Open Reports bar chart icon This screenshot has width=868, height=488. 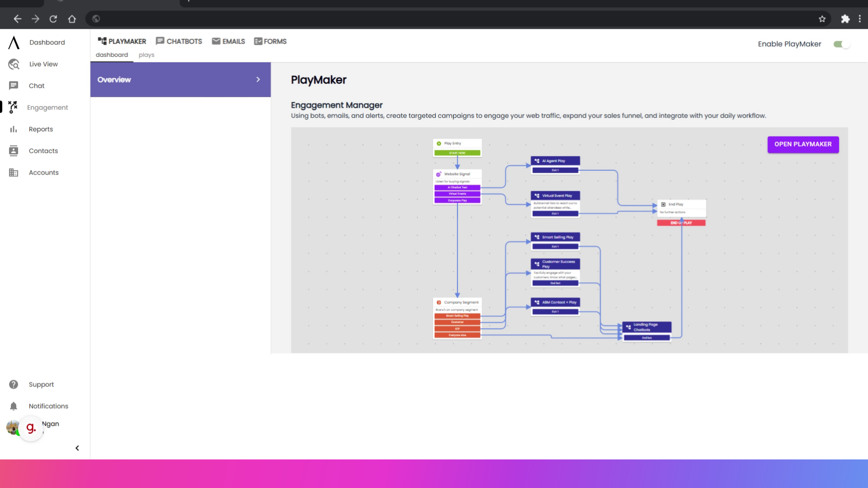(14, 129)
